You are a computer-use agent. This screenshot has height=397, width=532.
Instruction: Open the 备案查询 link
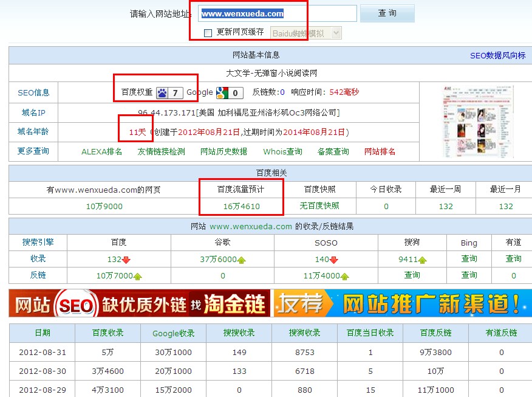point(333,151)
